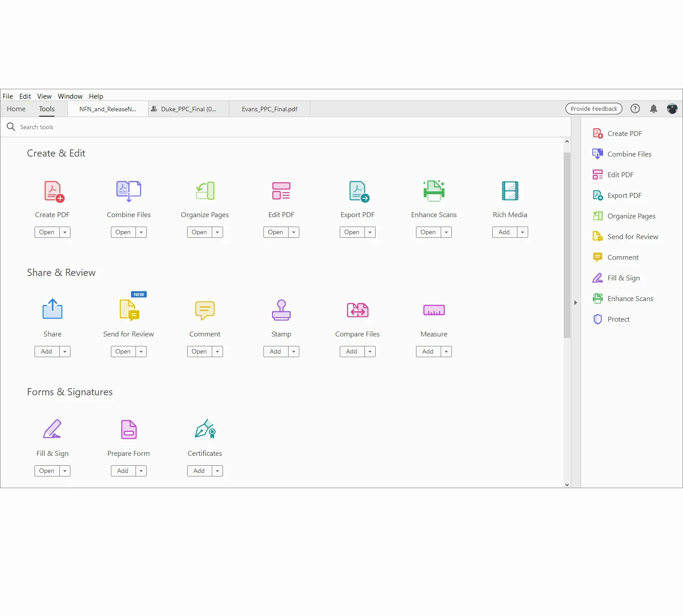This screenshot has height=616, width=683.
Task: Click the vertical scrollbar up arrow
Action: [567, 142]
